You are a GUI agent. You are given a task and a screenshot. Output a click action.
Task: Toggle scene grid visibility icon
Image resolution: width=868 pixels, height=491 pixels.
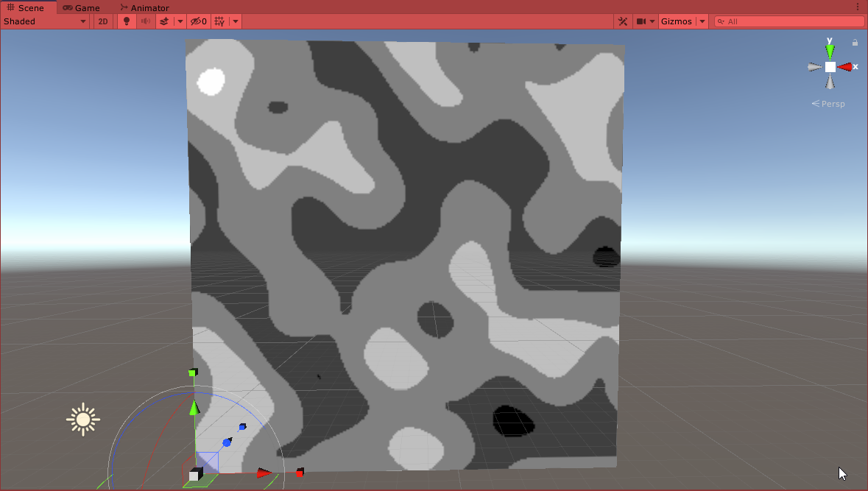coord(220,21)
